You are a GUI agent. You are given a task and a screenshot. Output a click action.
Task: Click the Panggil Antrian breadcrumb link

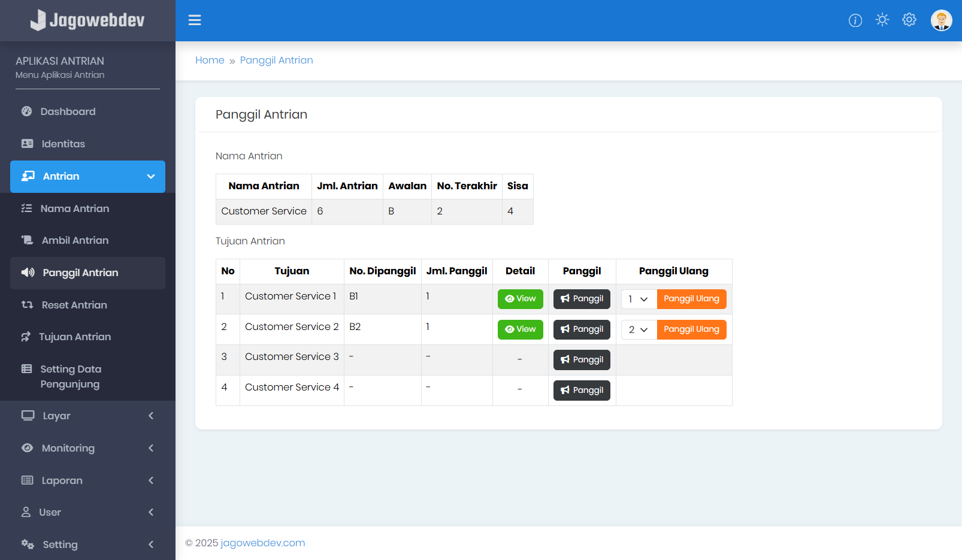276,60
